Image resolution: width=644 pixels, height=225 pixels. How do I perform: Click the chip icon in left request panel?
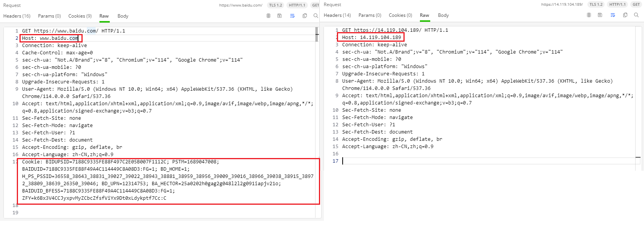[268, 16]
